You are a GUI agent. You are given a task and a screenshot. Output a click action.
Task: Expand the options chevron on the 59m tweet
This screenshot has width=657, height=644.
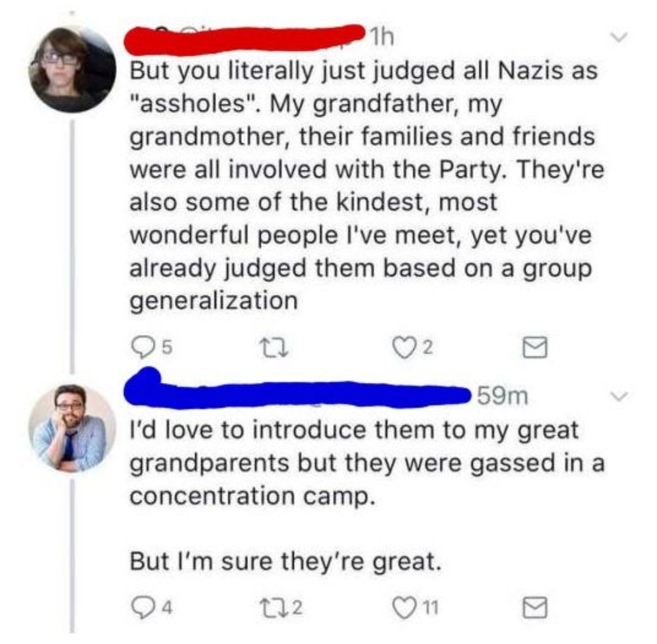pos(619,396)
